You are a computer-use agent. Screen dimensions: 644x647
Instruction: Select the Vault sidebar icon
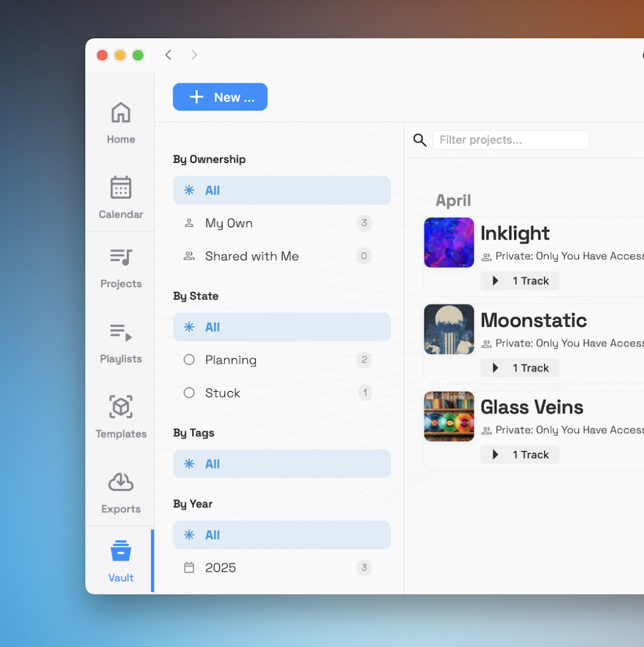point(121,560)
